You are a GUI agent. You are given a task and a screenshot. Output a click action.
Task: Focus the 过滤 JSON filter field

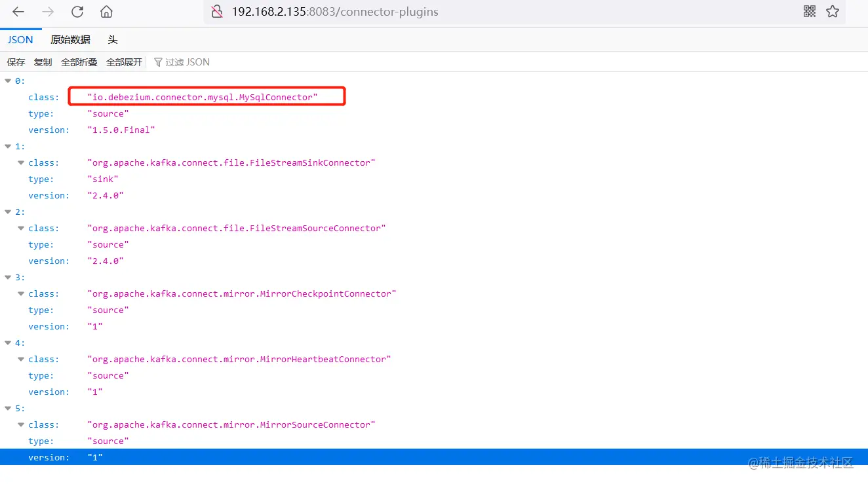coord(187,62)
